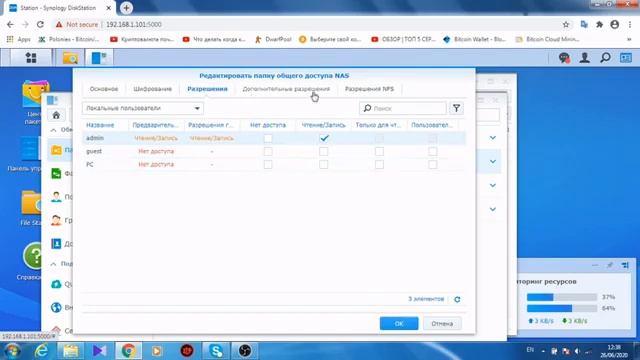This screenshot has width=640, height=360.
Task: Click the 64% RAM usage bar
Action: pyautogui.click(x=562, y=308)
